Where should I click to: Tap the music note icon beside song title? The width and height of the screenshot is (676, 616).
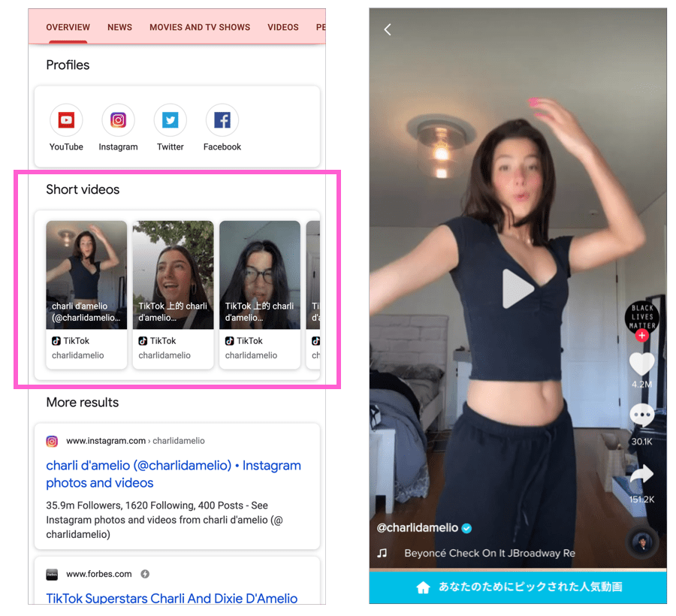(x=382, y=553)
